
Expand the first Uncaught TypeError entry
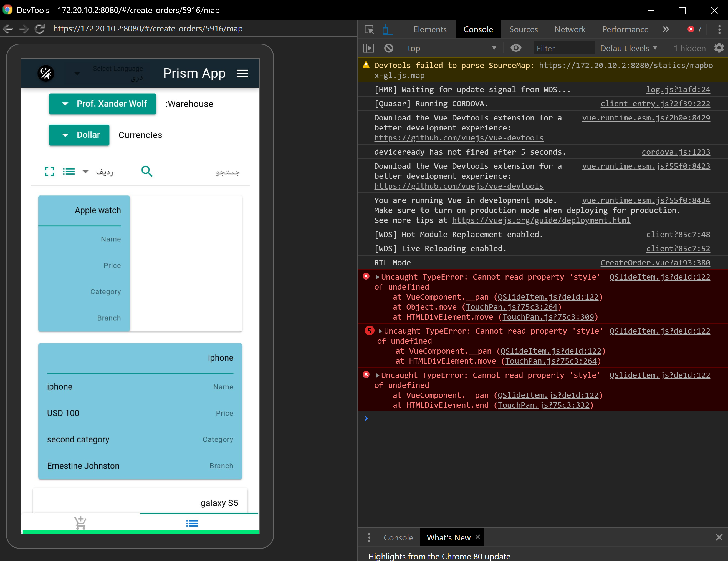(x=377, y=277)
